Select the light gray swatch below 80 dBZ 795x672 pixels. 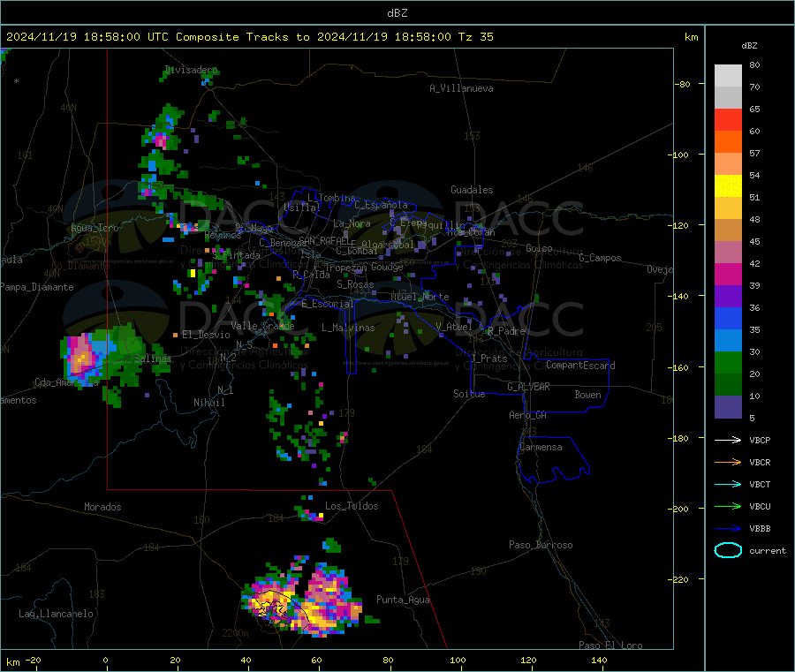coord(728,76)
